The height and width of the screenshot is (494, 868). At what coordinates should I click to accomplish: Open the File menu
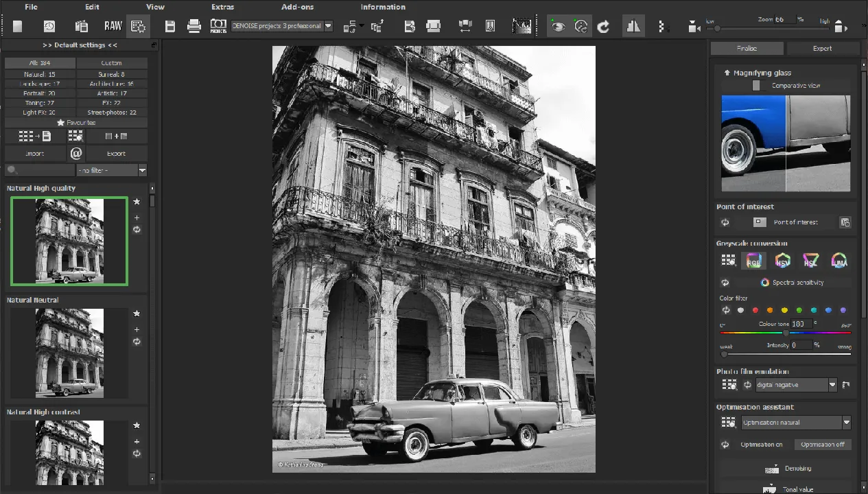coord(31,7)
